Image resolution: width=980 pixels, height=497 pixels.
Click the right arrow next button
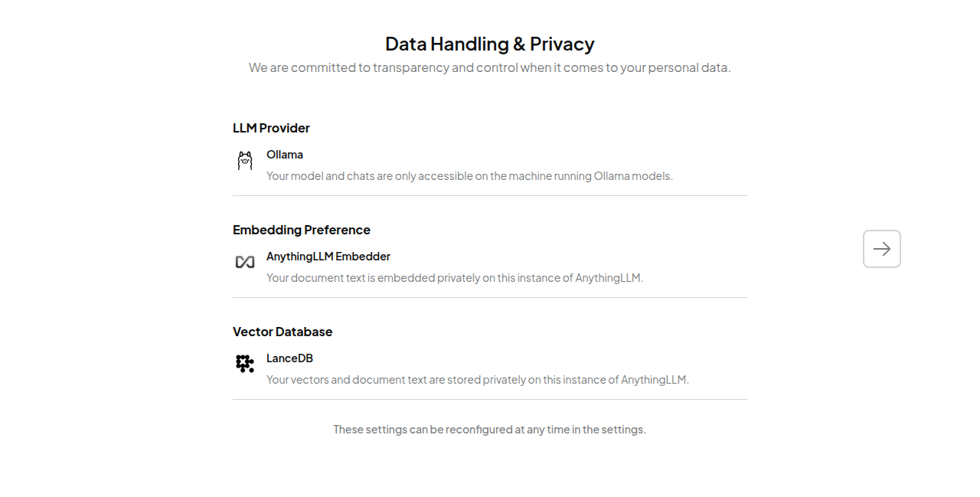pos(881,248)
